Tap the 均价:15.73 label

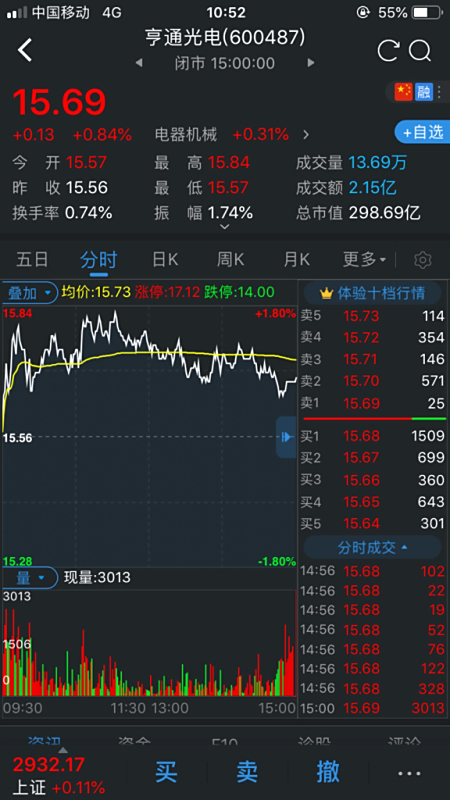(x=96, y=292)
